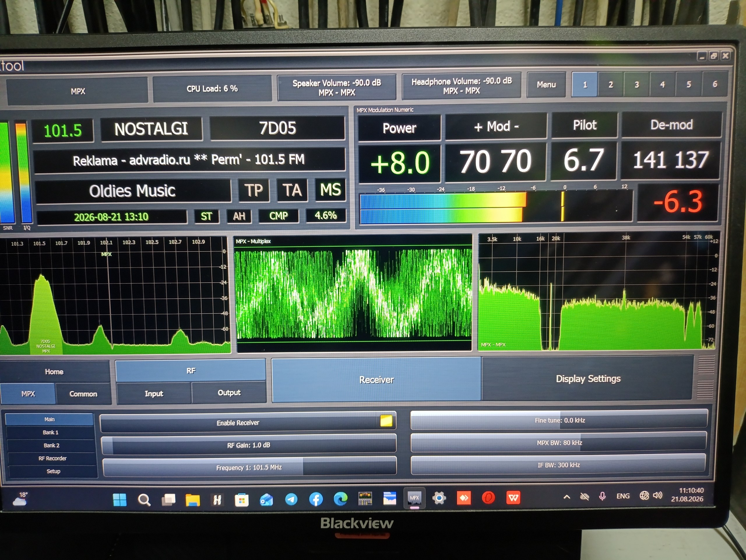Click the Oldies Music program type
The image size is (746, 560).
point(133,191)
